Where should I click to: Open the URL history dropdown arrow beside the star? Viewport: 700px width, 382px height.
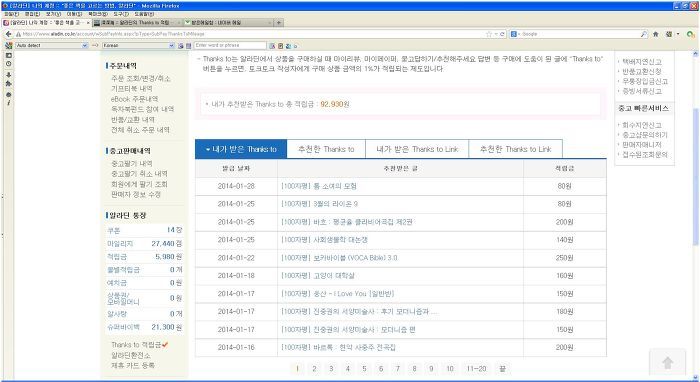[x=496, y=34]
